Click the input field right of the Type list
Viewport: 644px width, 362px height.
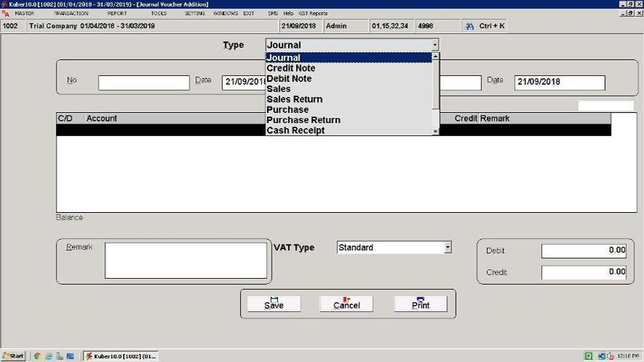coord(460,83)
